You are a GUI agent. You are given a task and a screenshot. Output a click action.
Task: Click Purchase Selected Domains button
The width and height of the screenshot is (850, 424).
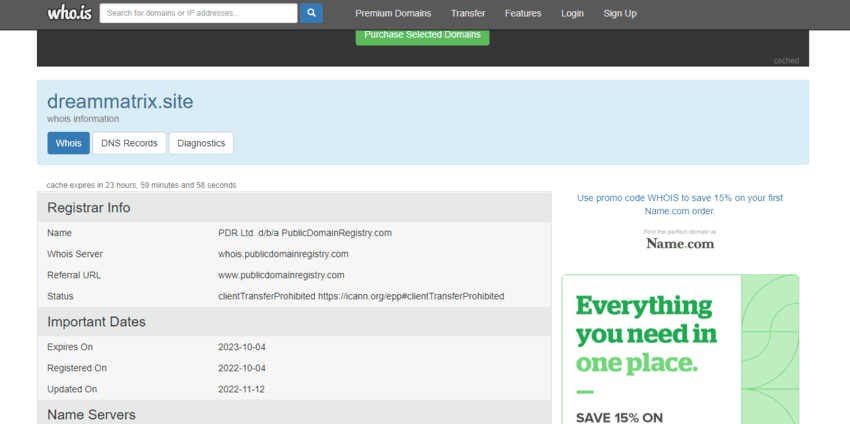[x=422, y=35]
